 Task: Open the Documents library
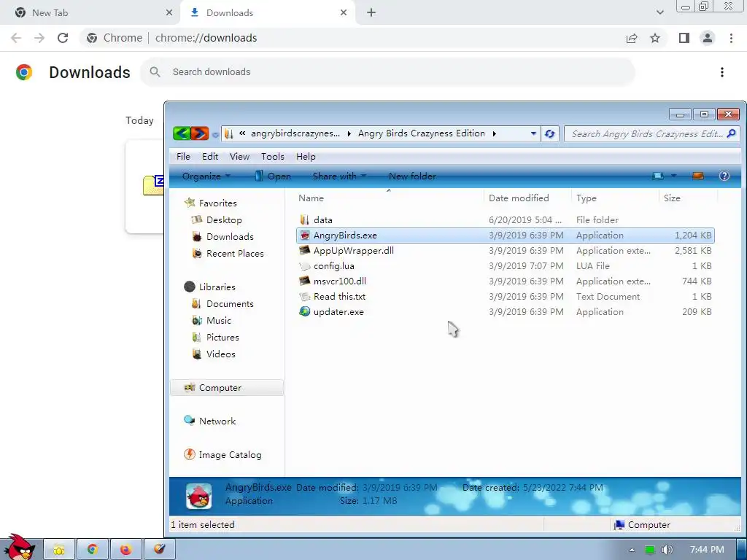[x=230, y=304]
